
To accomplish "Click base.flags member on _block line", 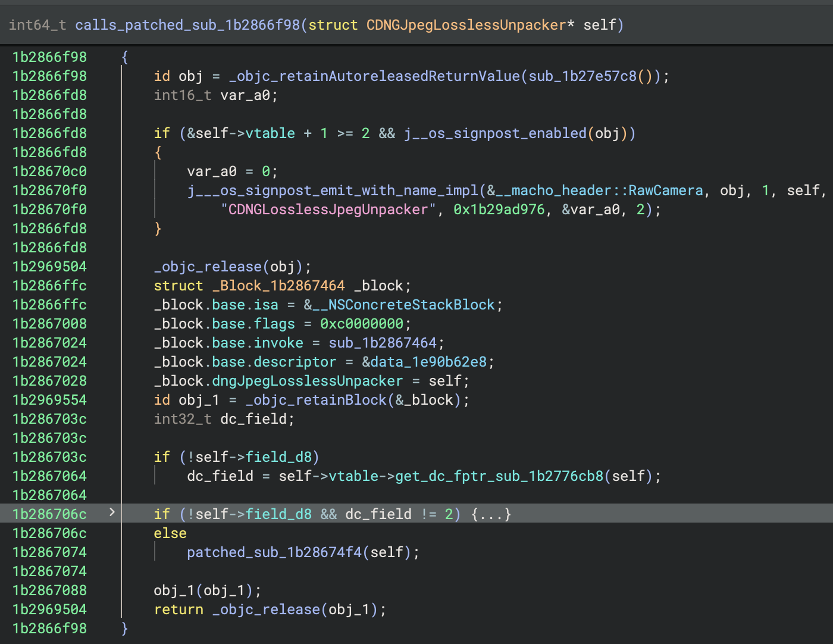I will tap(253, 324).
